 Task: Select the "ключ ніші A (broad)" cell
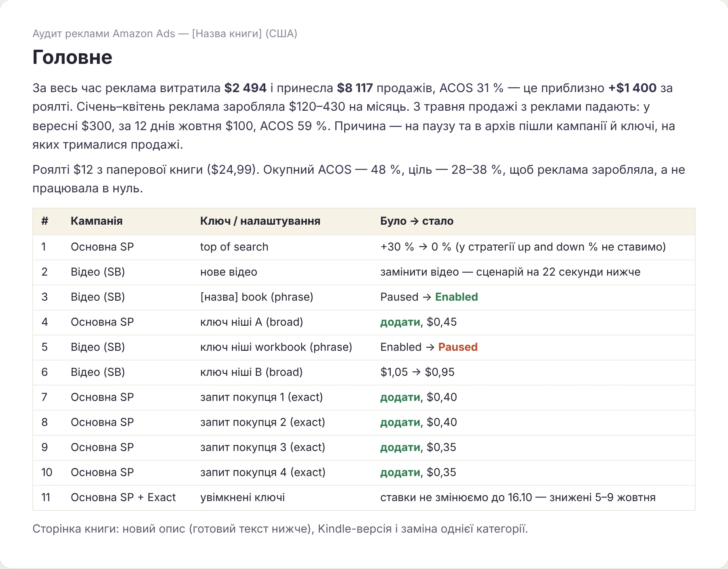[252, 322]
